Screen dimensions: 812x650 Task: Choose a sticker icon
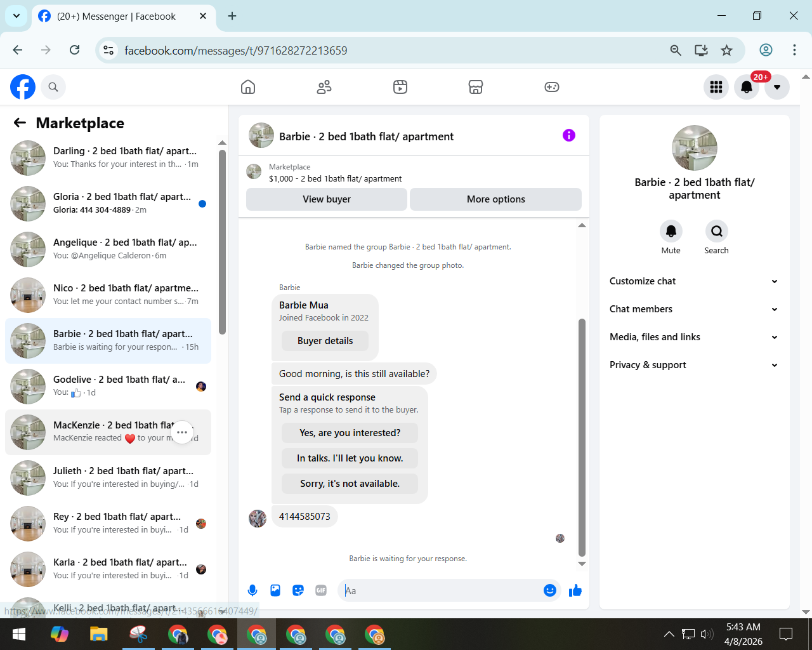tap(298, 590)
